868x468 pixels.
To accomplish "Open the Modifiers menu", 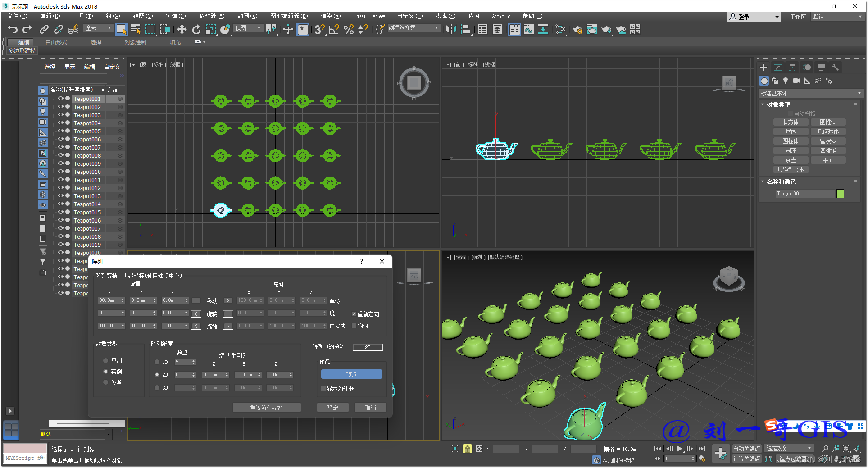I will point(212,16).
